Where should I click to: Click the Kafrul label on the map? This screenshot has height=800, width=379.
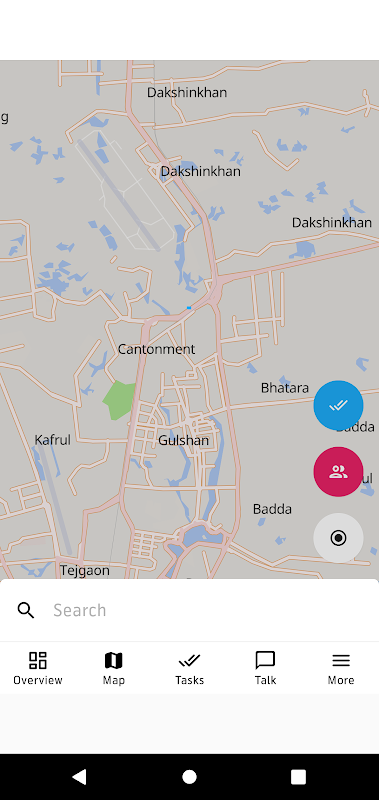(53, 440)
